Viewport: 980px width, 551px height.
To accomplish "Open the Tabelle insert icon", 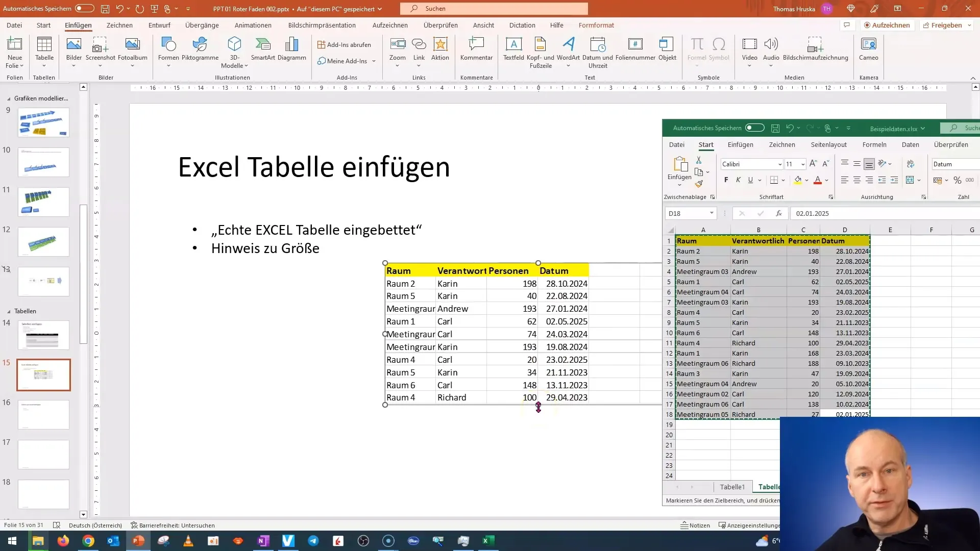I will (44, 45).
